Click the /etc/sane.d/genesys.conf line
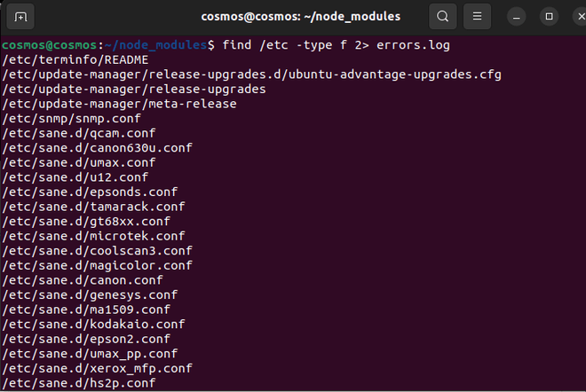This screenshot has width=586, height=392. (91, 294)
